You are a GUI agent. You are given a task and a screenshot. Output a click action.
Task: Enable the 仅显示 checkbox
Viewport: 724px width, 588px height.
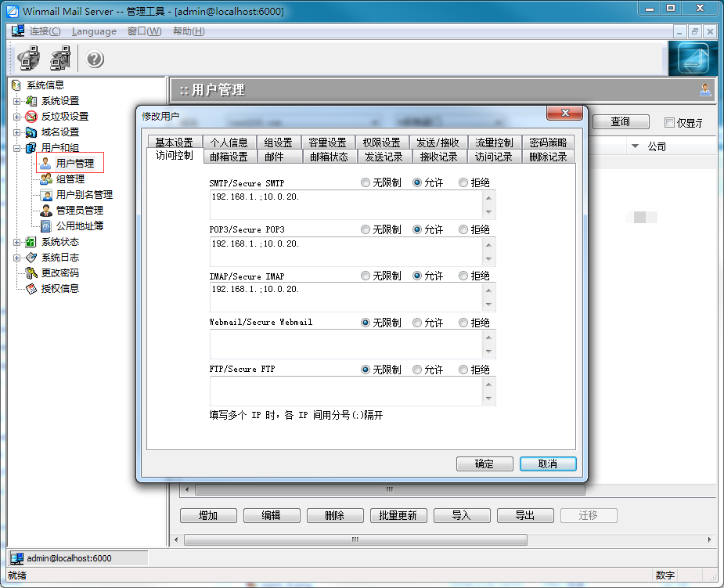click(669, 123)
